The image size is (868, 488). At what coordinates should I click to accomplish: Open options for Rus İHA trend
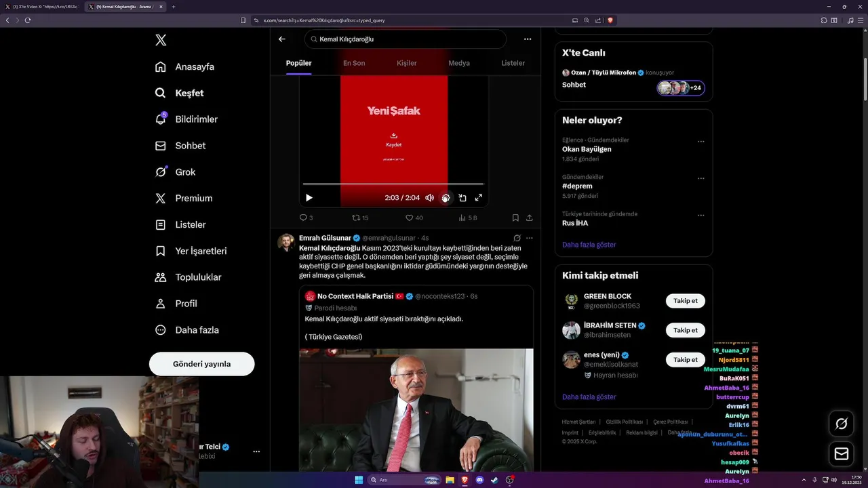pyautogui.click(x=701, y=216)
